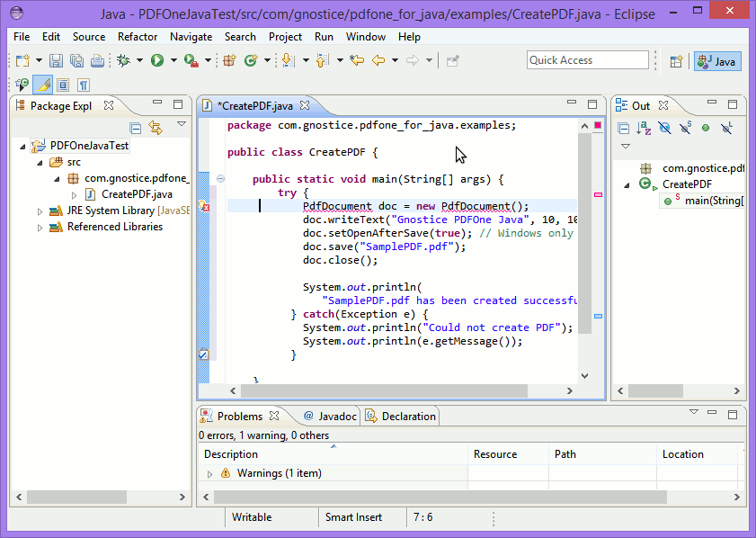Click the Quick Access search field
The height and width of the screenshot is (538, 756).
pyautogui.click(x=587, y=60)
